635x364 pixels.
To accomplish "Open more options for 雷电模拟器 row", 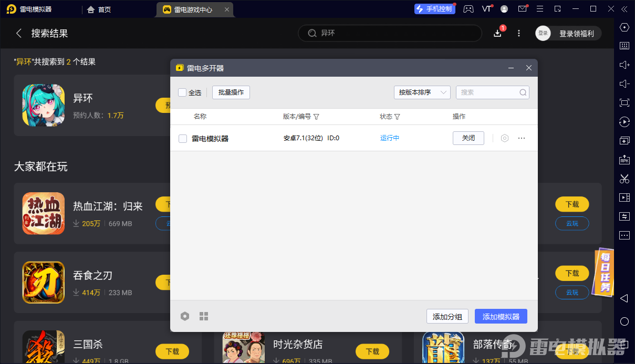I will 522,138.
